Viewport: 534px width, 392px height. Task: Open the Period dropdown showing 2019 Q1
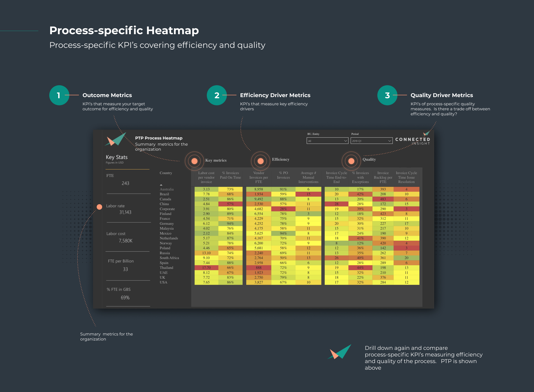[x=371, y=141]
